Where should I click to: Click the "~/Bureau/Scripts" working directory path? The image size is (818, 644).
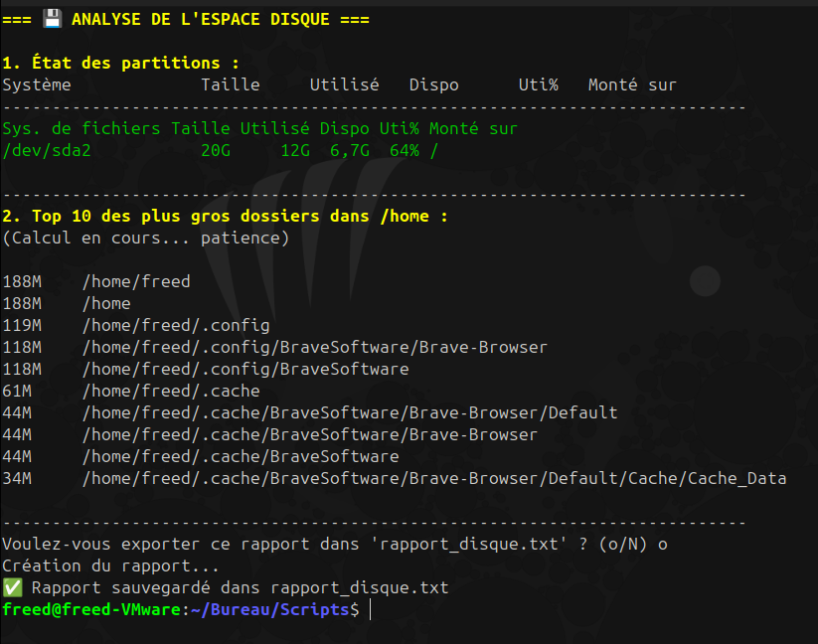point(269,609)
